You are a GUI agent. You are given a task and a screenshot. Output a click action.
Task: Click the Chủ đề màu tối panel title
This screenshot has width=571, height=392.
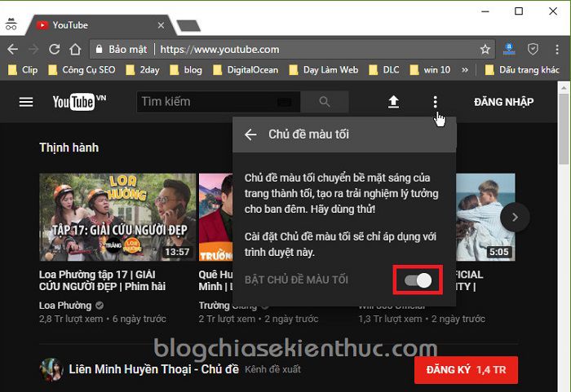(308, 134)
